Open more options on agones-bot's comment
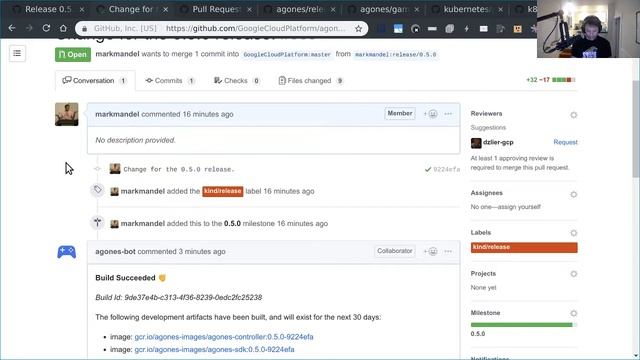This screenshot has width=640, height=360. click(448, 251)
